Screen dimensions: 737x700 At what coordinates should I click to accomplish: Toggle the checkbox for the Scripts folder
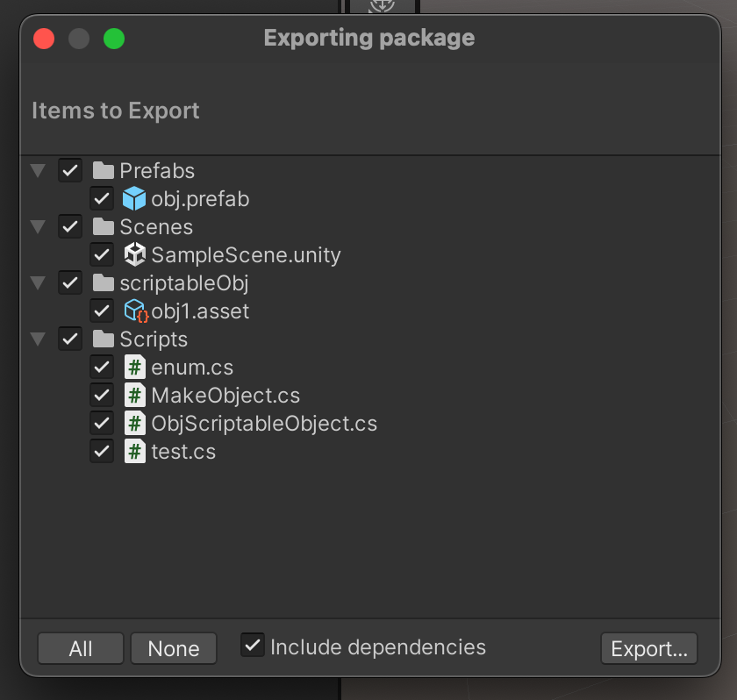click(x=70, y=339)
